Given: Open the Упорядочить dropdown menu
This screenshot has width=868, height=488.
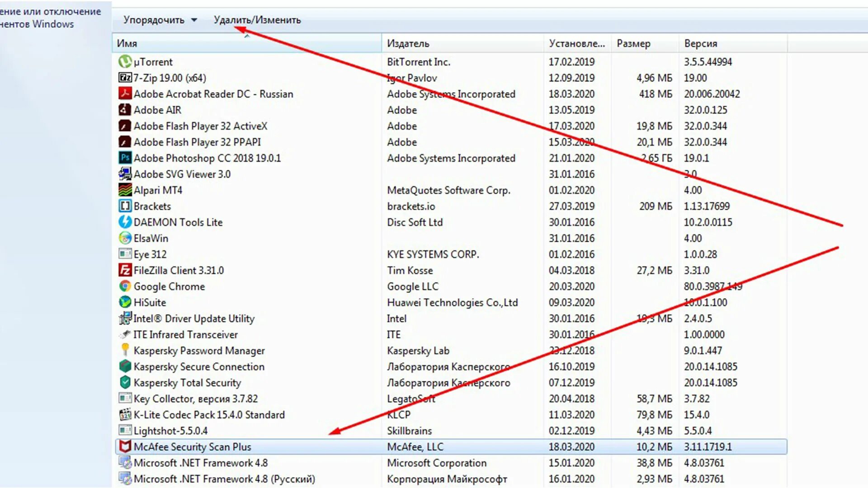Looking at the screenshot, I should (160, 20).
